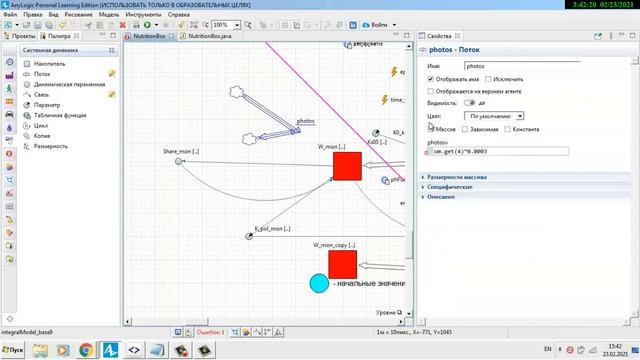
Task: Toggle the Исключить checkbox
Action: tap(488, 79)
